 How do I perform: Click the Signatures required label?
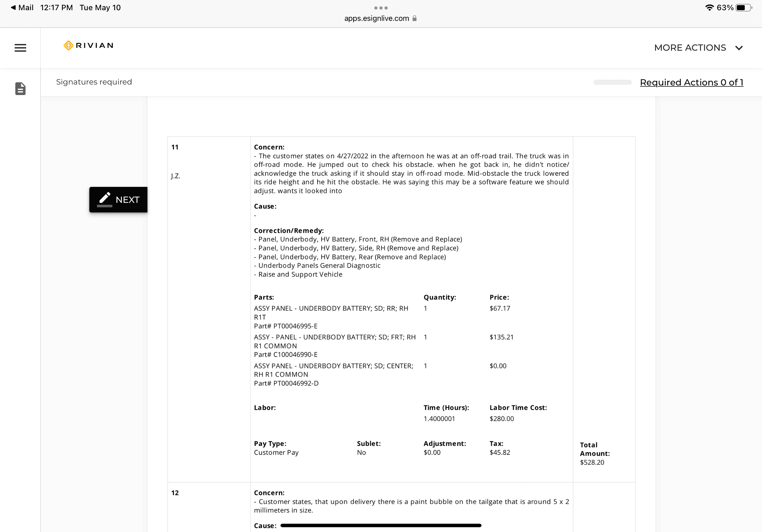click(x=94, y=82)
